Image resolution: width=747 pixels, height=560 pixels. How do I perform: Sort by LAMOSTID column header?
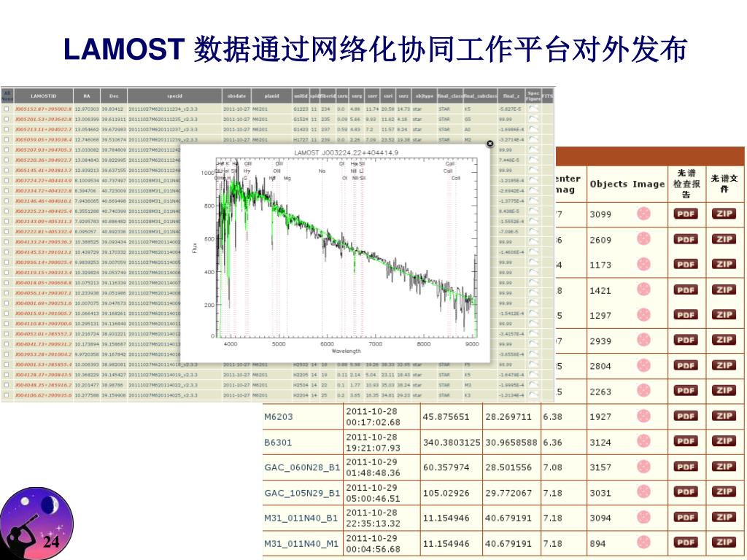pos(43,96)
